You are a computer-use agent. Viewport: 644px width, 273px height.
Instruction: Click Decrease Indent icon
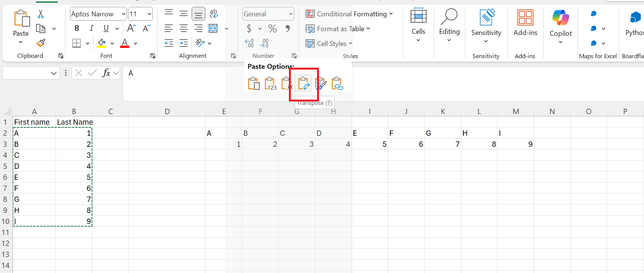(x=169, y=43)
